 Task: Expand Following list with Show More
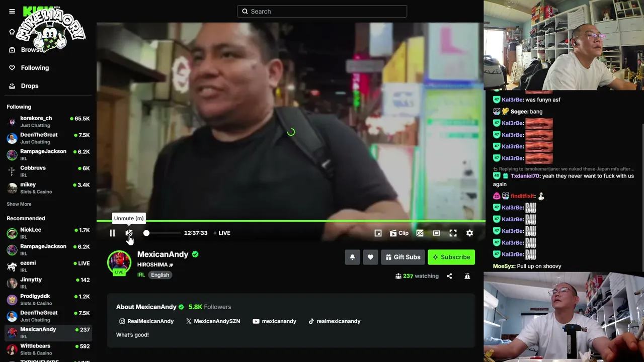point(19,204)
